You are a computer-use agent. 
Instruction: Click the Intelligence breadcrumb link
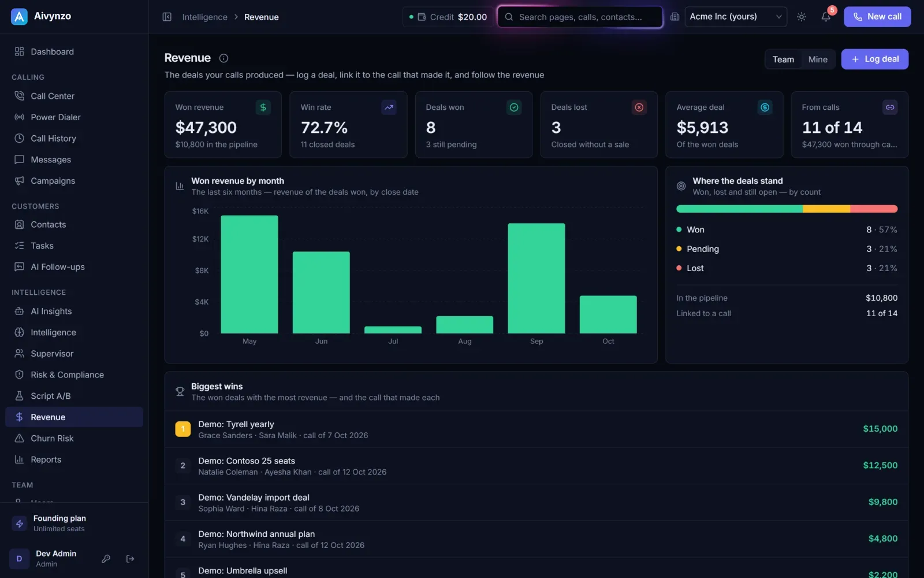click(204, 17)
